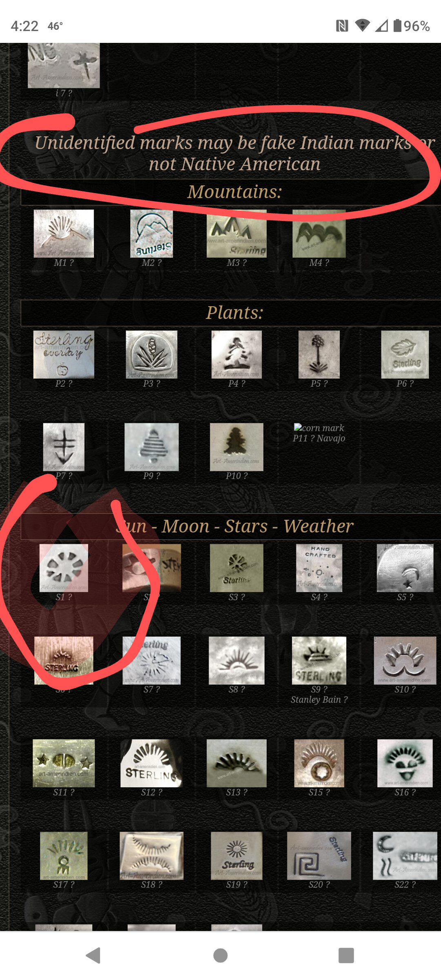
Task: View the S4 Hand Crafted stars mark
Action: (319, 568)
